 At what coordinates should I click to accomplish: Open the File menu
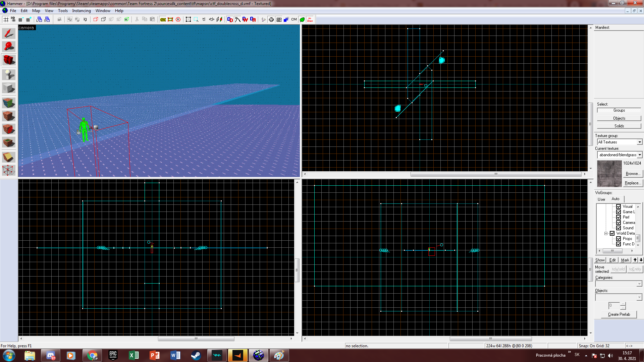coord(13,11)
